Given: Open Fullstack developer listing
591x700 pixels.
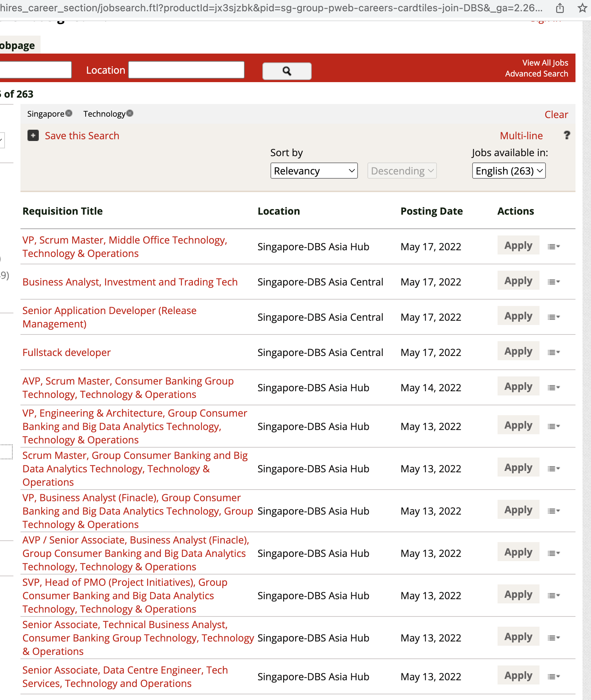Looking at the screenshot, I should tap(67, 352).
